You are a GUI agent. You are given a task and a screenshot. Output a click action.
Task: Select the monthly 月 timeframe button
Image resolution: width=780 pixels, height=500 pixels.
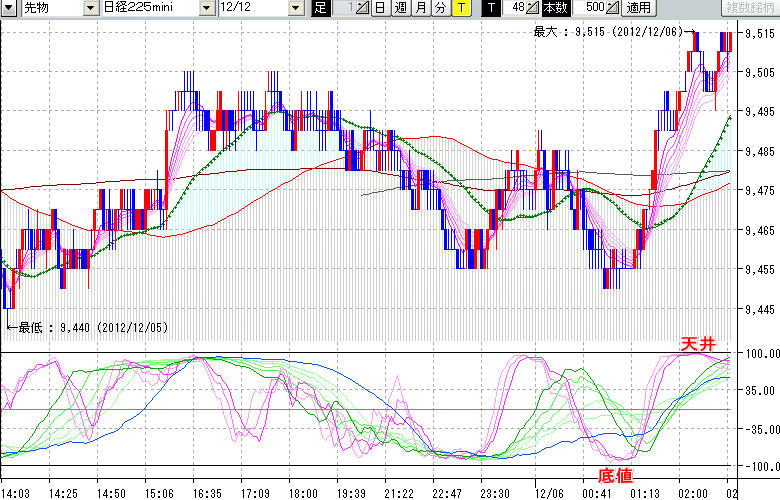pyautogui.click(x=420, y=8)
